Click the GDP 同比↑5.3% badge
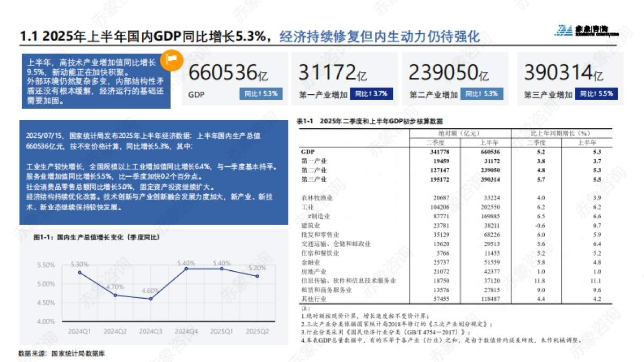The width and height of the screenshot is (644, 362). [x=261, y=94]
